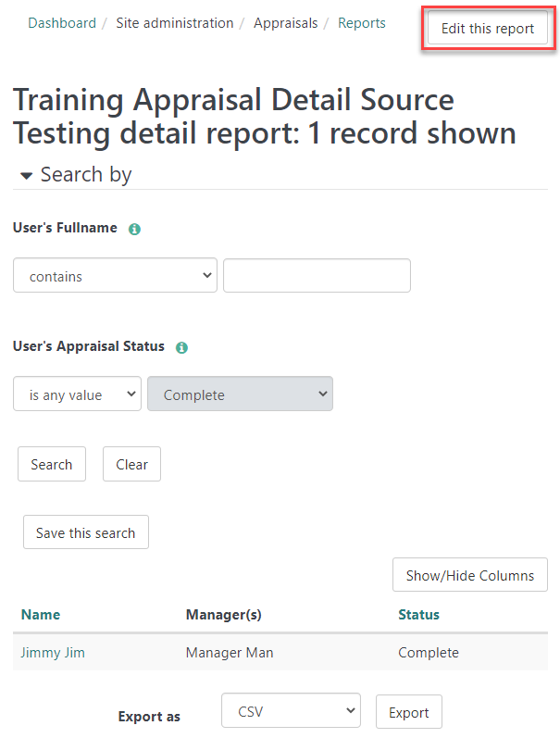Open the 'contains' operator dropdown
This screenshot has height=738, width=560.
click(115, 276)
